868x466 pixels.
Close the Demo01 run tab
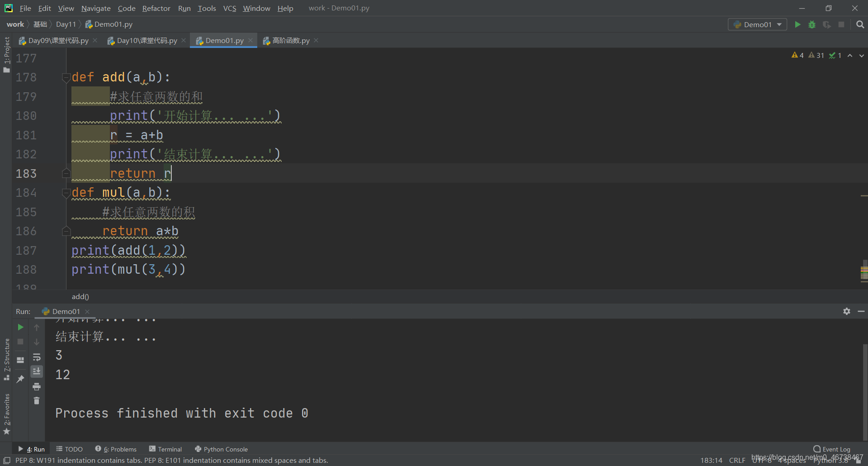point(87,312)
